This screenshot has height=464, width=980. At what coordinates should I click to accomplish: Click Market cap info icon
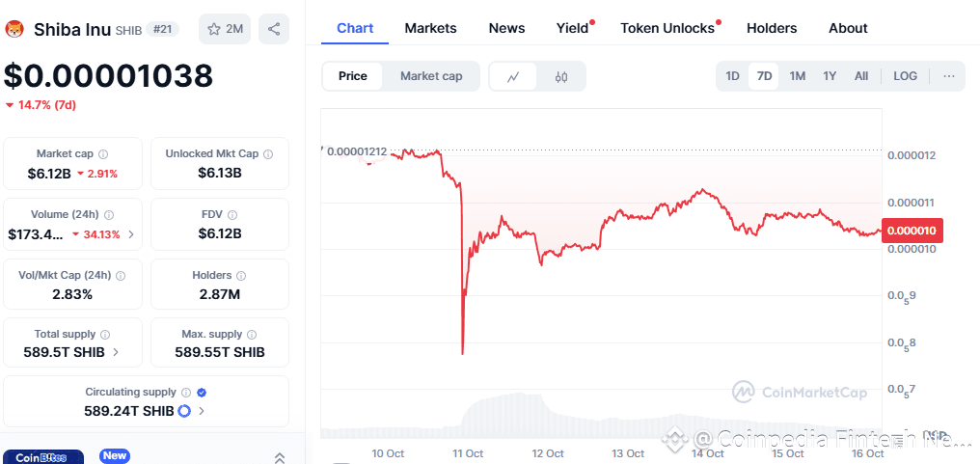pos(103,154)
